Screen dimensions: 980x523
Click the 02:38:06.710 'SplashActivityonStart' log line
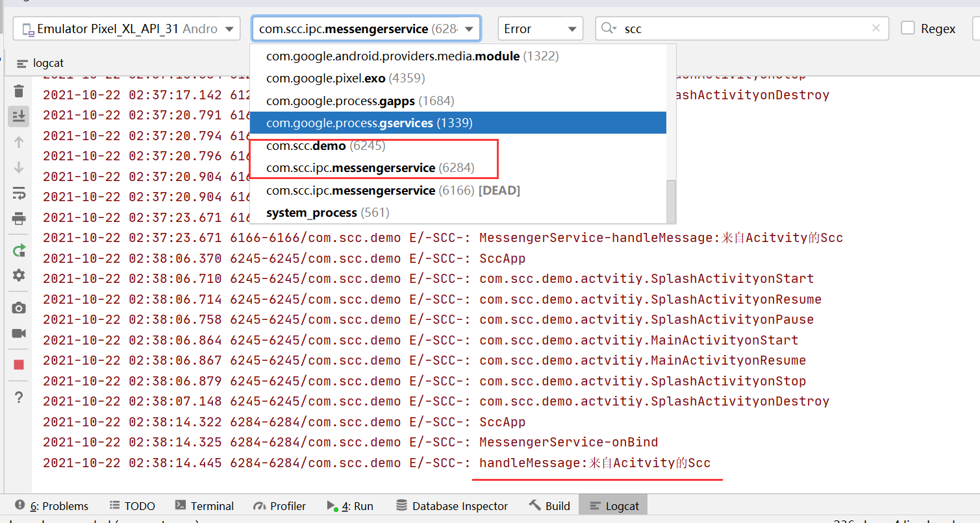[429, 279]
